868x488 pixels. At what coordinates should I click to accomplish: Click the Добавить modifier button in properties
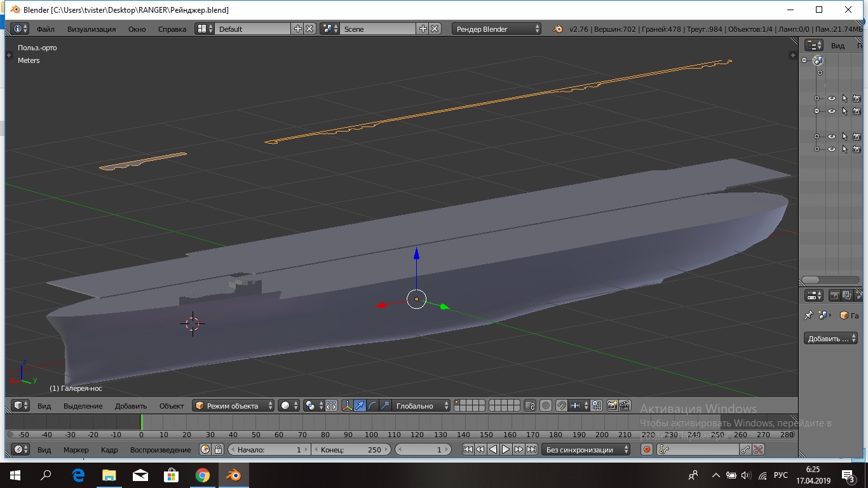(830, 339)
